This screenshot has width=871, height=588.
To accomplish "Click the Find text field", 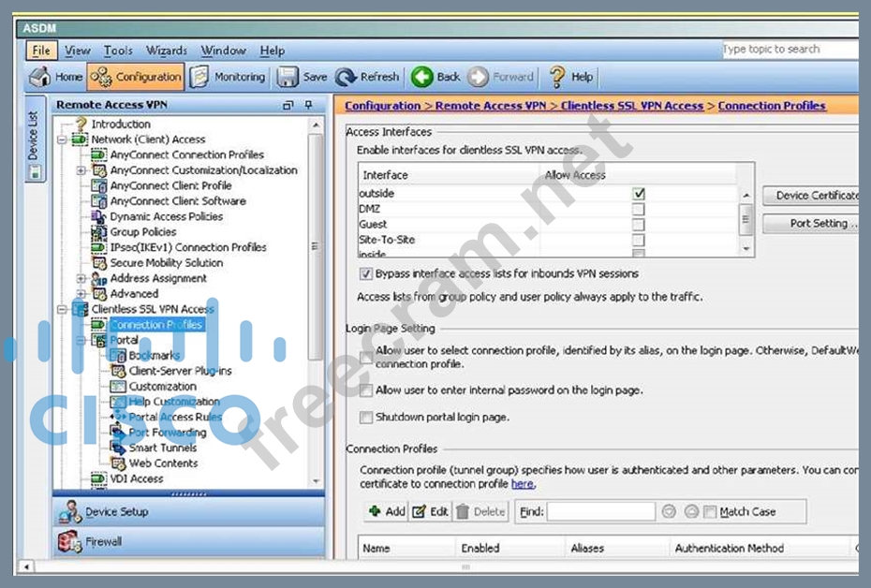I will pos(600,511).
